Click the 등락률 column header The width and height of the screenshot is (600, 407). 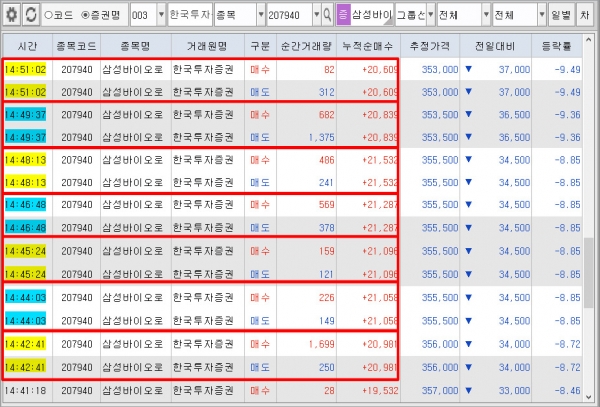click(557, 46)
